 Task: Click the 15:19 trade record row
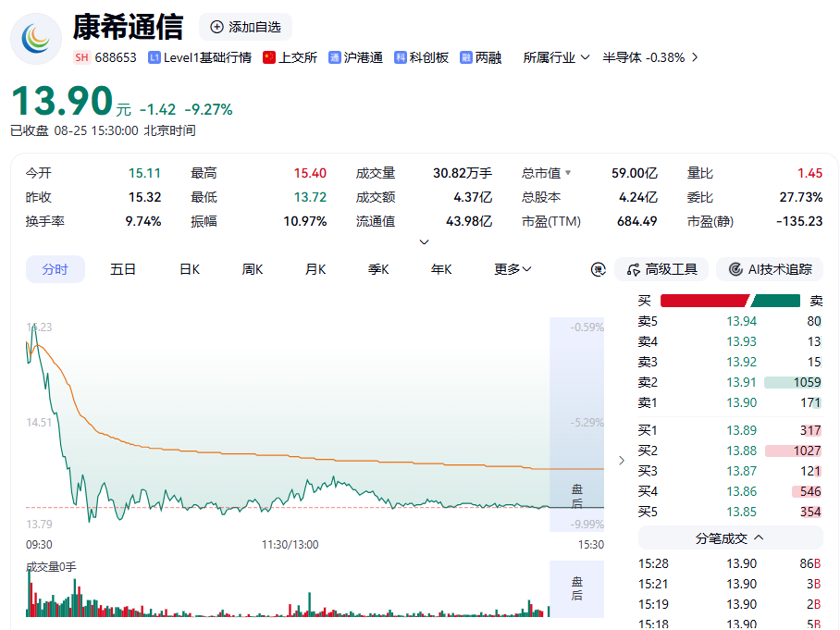pyautogui.click(x=730, y=604)
